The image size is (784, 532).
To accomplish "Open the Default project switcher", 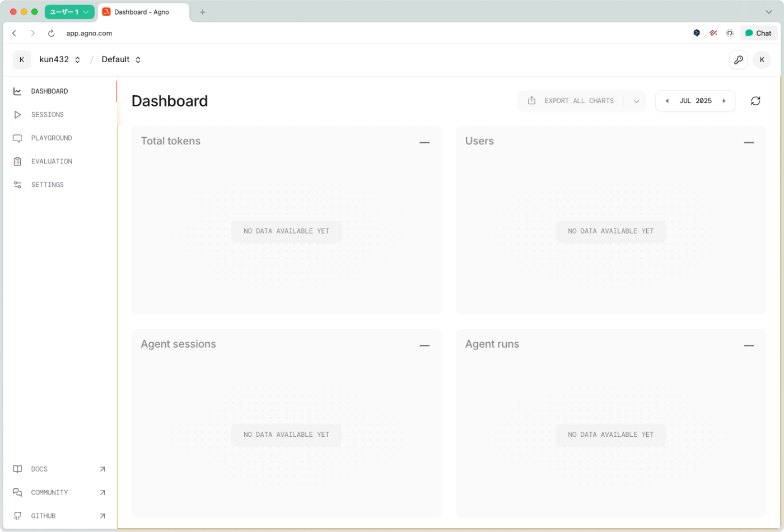I will pos(122,59).
